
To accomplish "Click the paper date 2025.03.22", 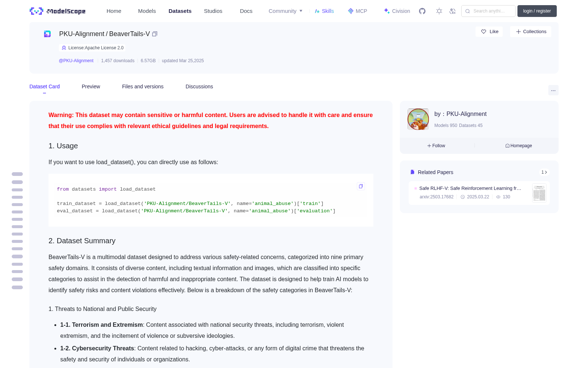I will (478, 197).
